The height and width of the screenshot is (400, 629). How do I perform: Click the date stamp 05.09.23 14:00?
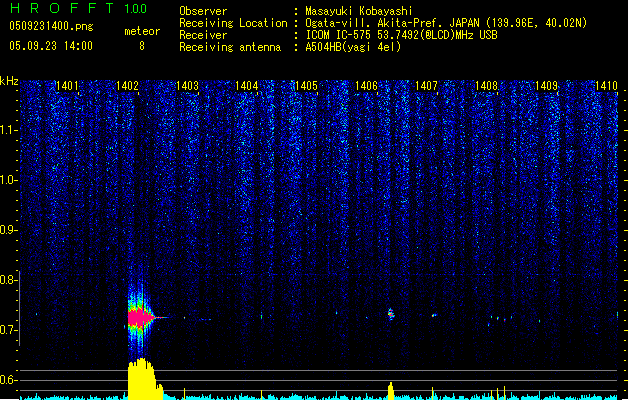pyautogui.click(x=51, y=46)
